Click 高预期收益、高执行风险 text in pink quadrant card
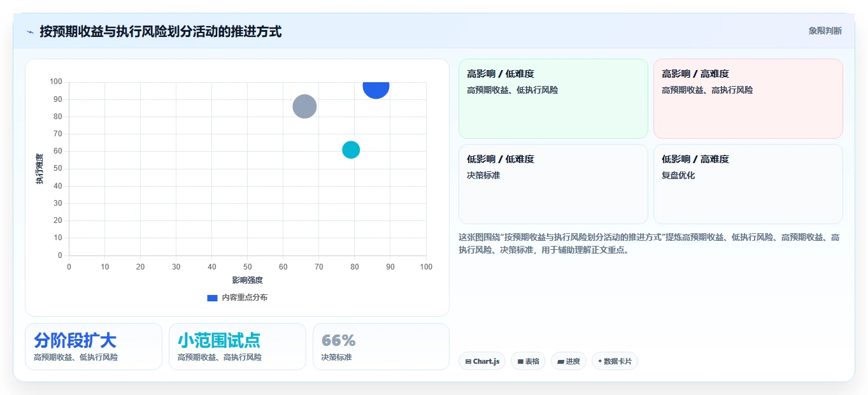868x395 pixels. tap(708, 90)
